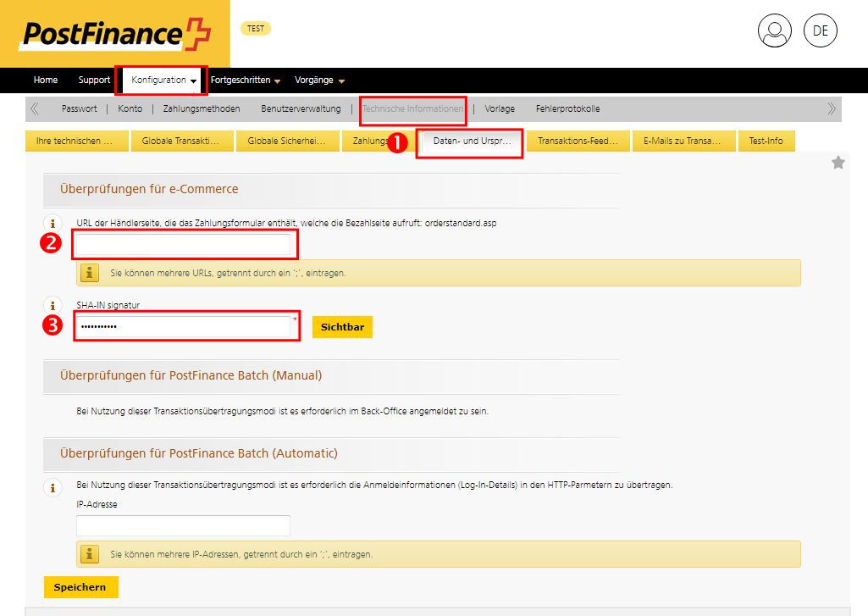Open the DE language selector
Screen dimensions: 868x616
(x=821, y=31)
